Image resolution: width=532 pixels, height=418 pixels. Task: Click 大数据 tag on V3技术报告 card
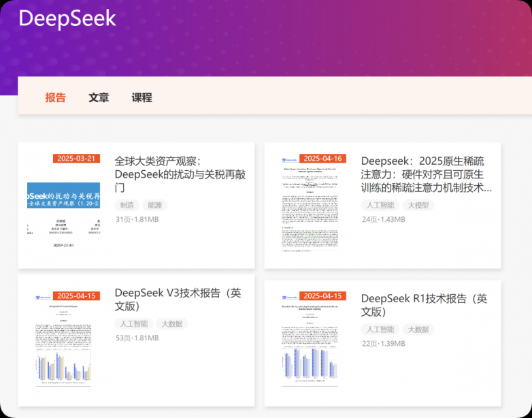[172, 323]
